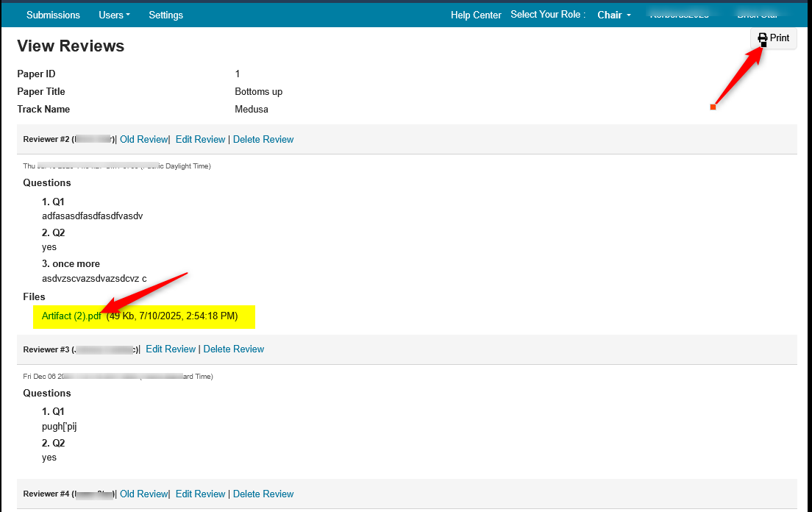
Task: Edit Review for Reviewer #2
Action: coord(200,139)
